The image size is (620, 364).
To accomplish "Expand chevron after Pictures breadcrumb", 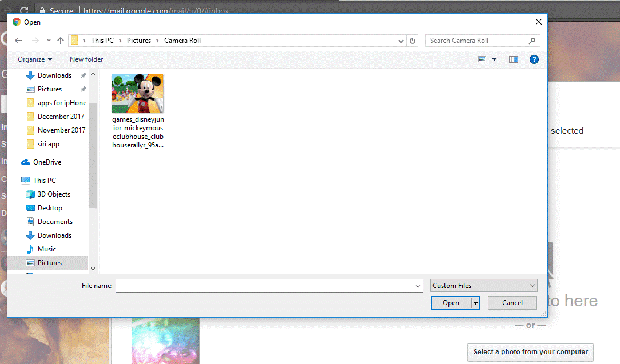I will 157,41.
